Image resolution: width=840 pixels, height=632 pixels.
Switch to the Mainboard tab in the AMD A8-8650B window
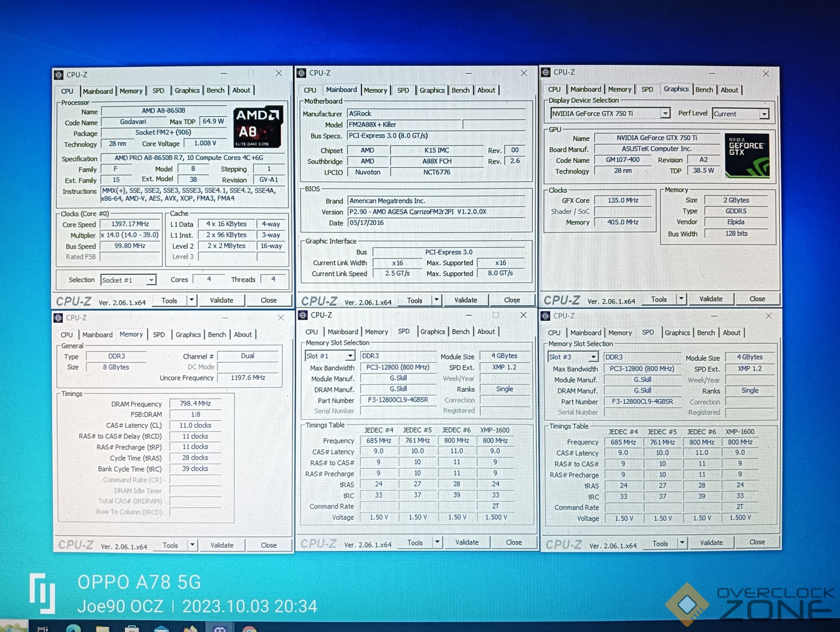[x=97, y=91]
